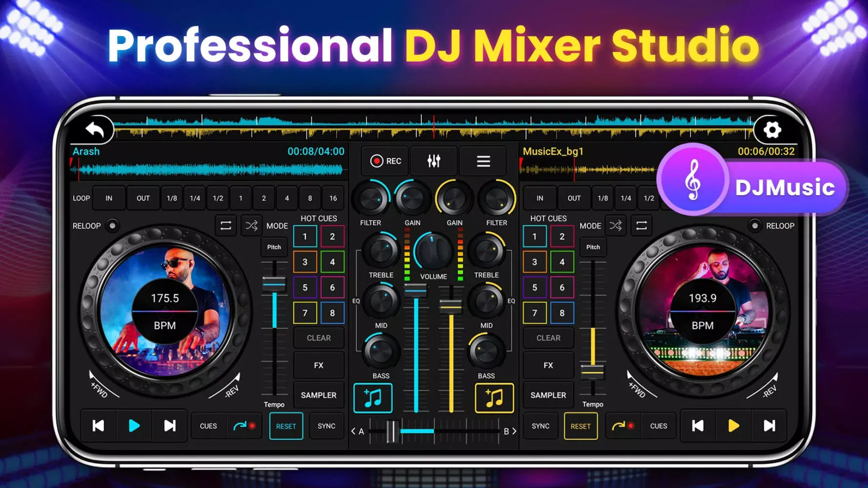Tap the add-music note pad left of the crossfader

coord(373,398)
